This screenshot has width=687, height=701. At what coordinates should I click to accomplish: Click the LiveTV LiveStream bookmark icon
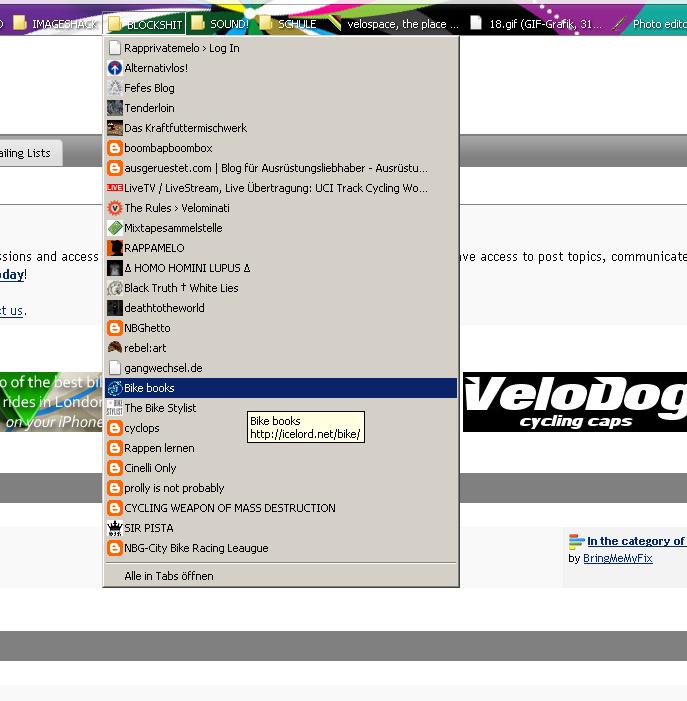pyautogui.click(x=115, y=188)
